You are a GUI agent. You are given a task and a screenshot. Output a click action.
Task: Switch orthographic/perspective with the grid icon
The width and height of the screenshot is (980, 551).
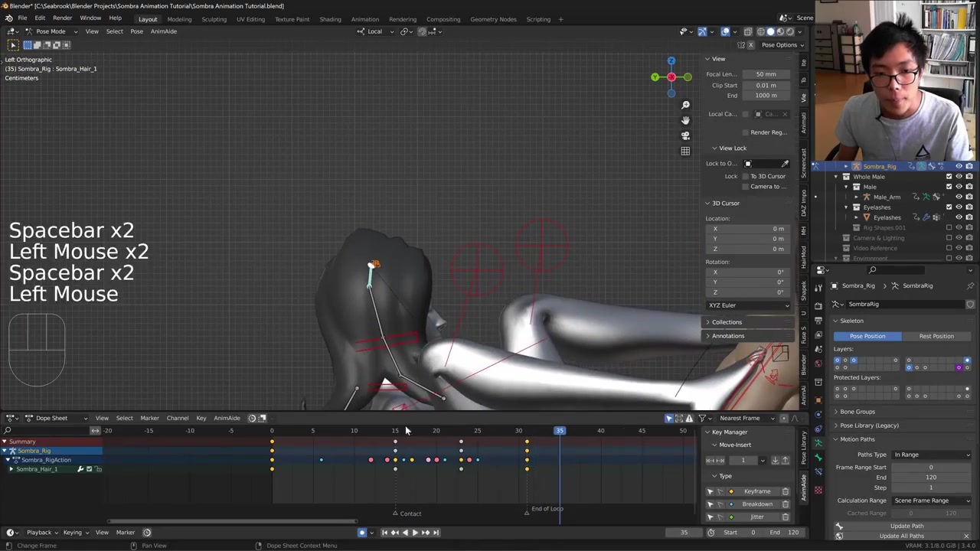pos(685,151)
